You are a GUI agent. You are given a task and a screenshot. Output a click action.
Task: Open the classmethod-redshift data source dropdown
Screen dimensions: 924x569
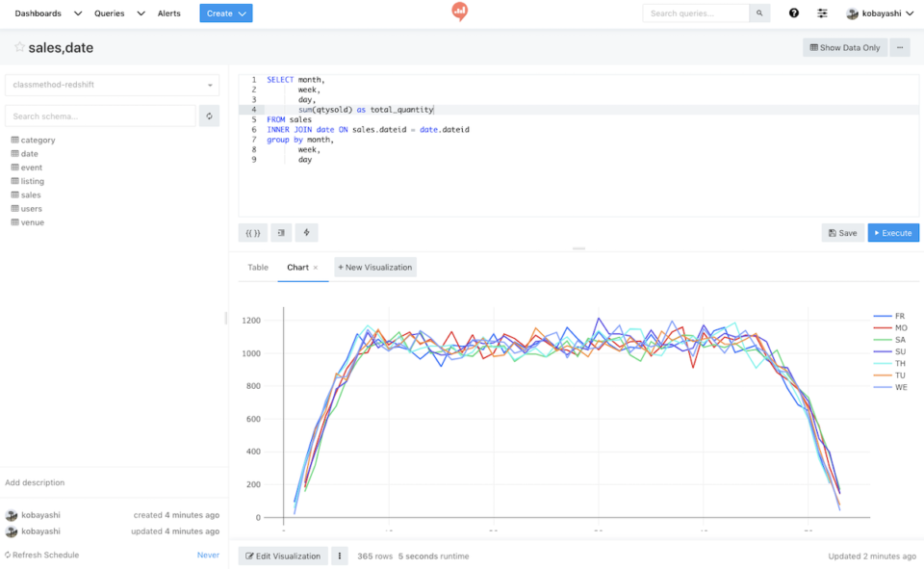[x=114, y=86]
